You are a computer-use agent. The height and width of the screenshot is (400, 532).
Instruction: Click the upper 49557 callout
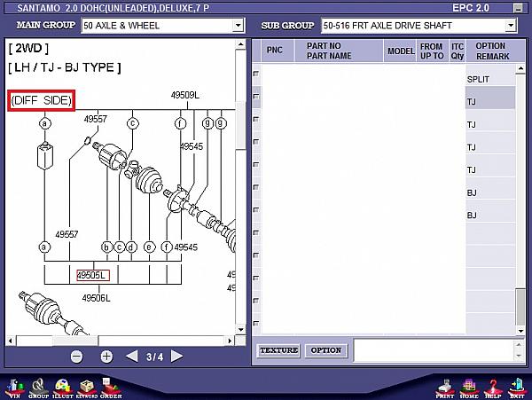click(96, 119)
